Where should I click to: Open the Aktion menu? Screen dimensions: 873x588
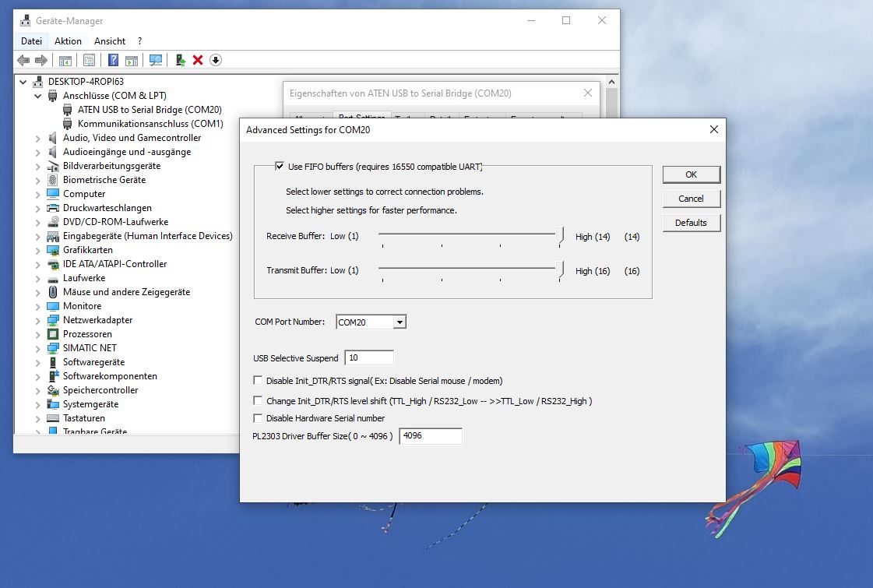68,40
